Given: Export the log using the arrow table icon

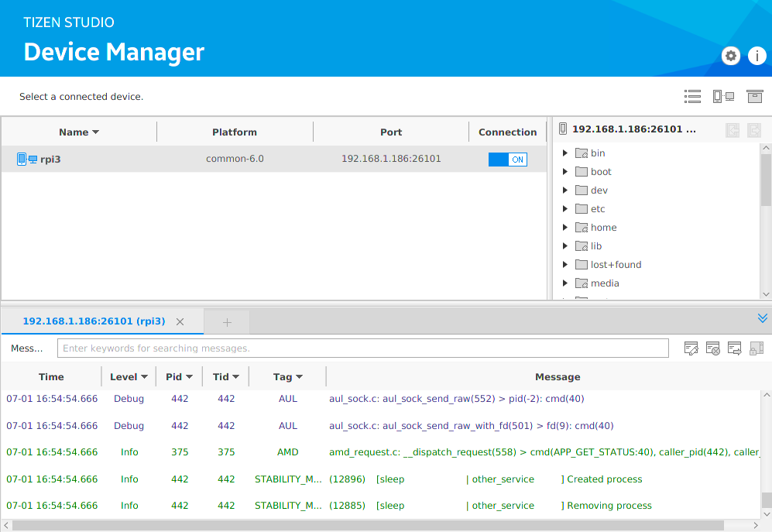Looking at the screenshot, I should pos(735,348).
